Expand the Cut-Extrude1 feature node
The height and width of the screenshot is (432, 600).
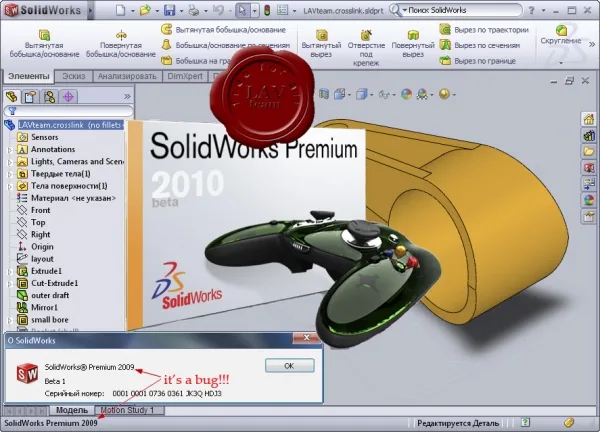pos(10,284)
